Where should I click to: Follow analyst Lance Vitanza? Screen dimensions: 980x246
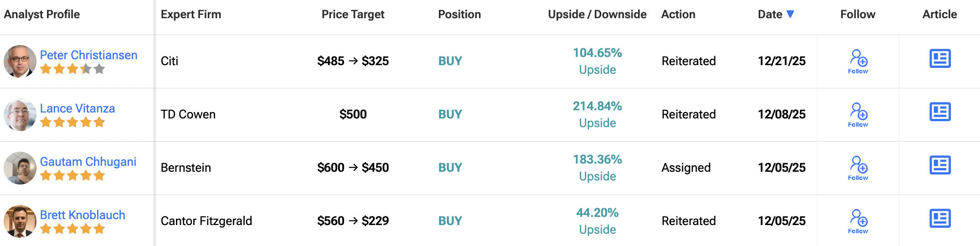(x=858, y=114)
